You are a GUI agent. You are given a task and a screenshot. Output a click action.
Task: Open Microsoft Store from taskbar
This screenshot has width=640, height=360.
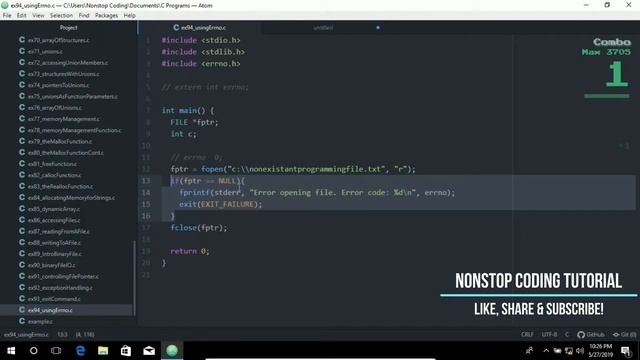point(126,351)
